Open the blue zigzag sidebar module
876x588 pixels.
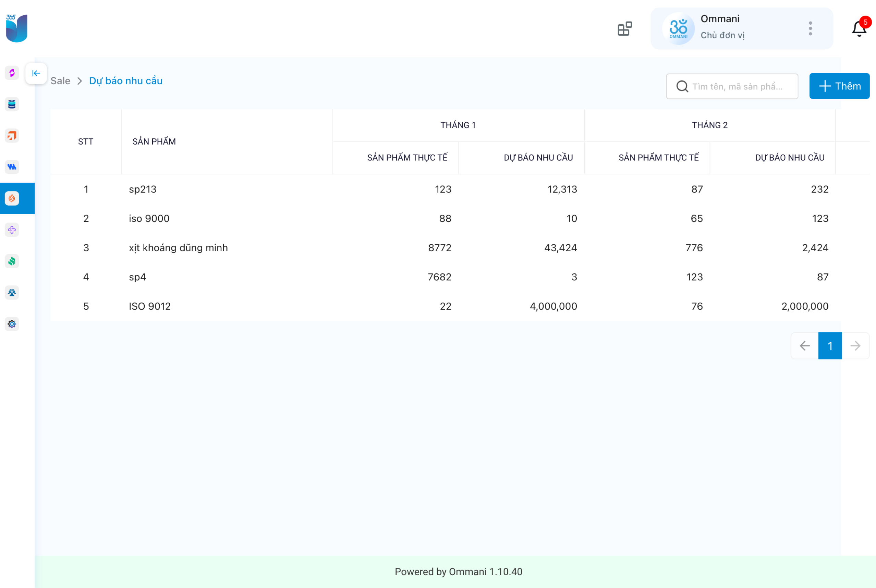(12, 167)
